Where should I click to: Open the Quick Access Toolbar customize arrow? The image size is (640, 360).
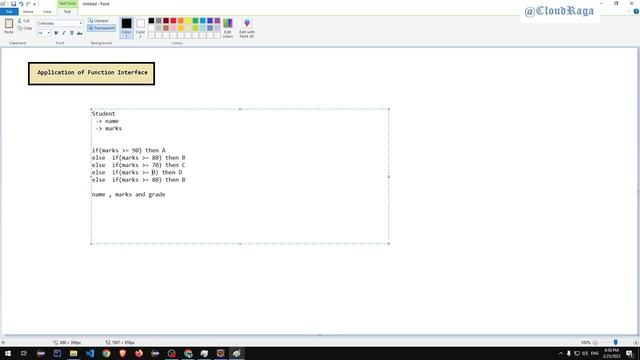pos(35,4)
